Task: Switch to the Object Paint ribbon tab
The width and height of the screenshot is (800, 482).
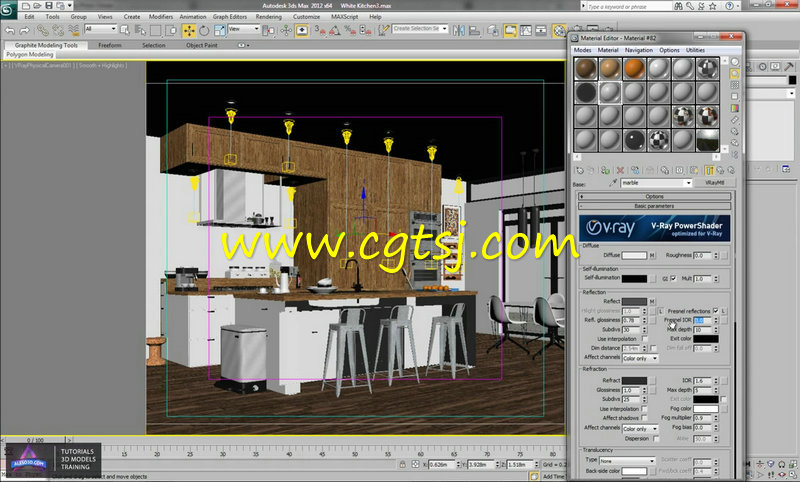Action: [202, 45]
